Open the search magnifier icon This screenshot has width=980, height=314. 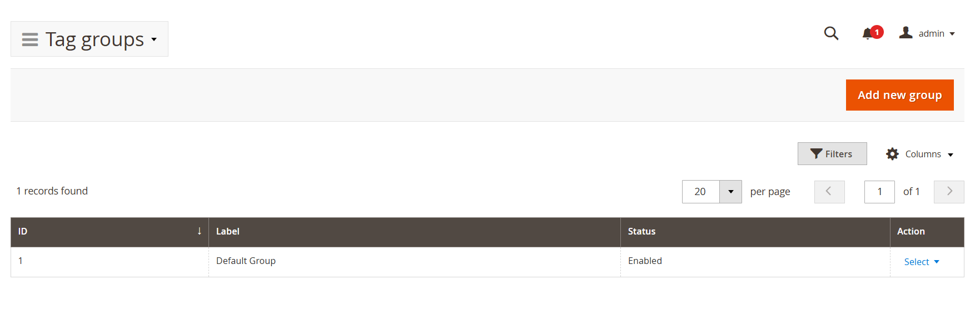(x=831, y=33)
